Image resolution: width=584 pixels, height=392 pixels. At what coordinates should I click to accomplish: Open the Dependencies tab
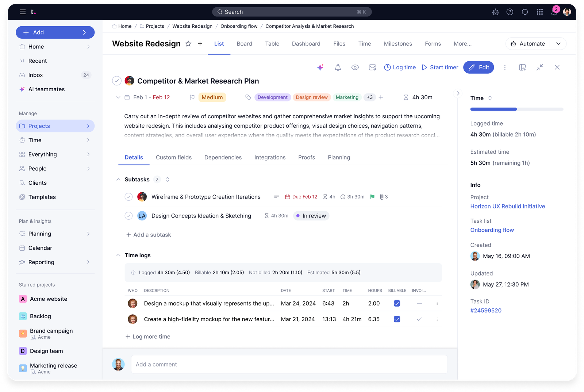[223, 158]
